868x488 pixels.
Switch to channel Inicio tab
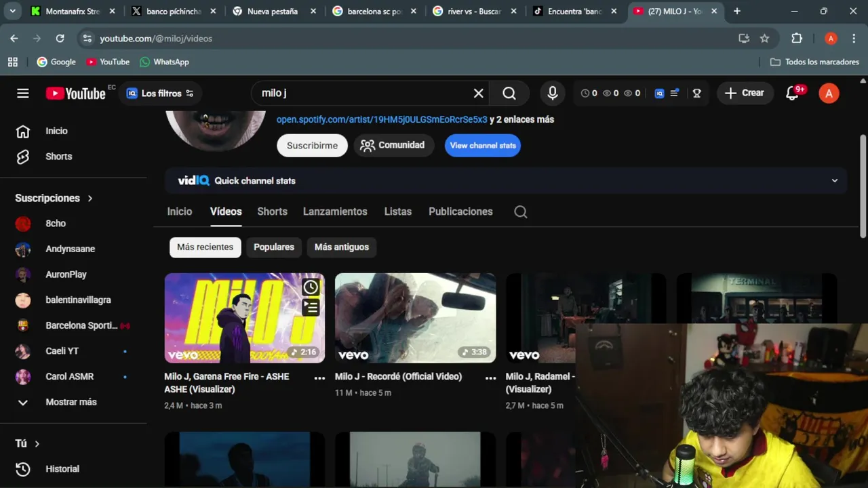pyautogui.click(x=180, y=211)
